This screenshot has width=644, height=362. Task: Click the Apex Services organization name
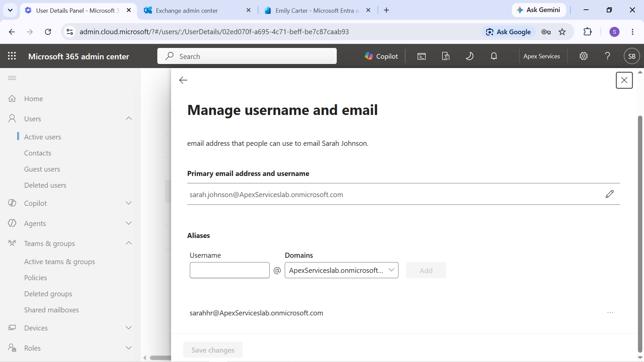tap(542, 56)
